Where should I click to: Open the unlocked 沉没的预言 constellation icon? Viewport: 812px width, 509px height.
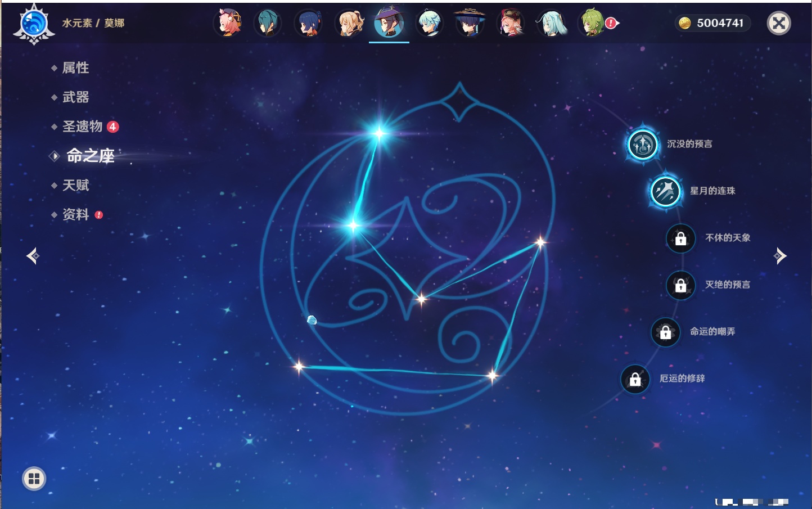(643, 145)
